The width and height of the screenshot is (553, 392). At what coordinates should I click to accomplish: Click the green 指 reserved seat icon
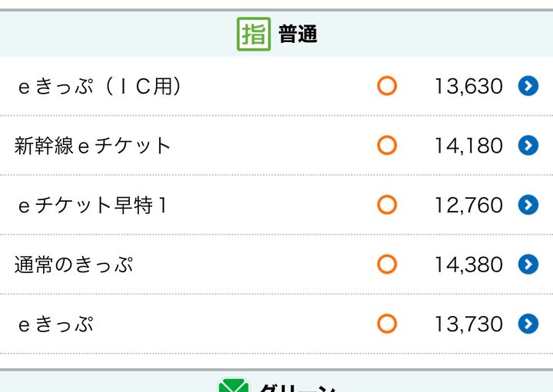[x=253, y=35]
